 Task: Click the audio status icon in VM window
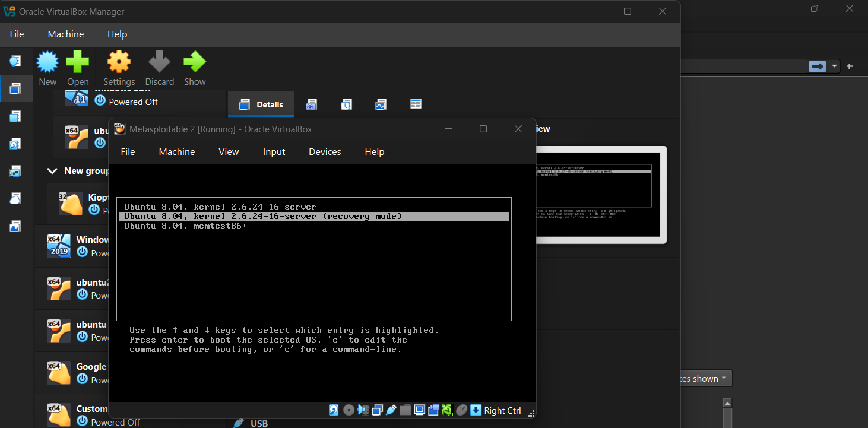363,410
